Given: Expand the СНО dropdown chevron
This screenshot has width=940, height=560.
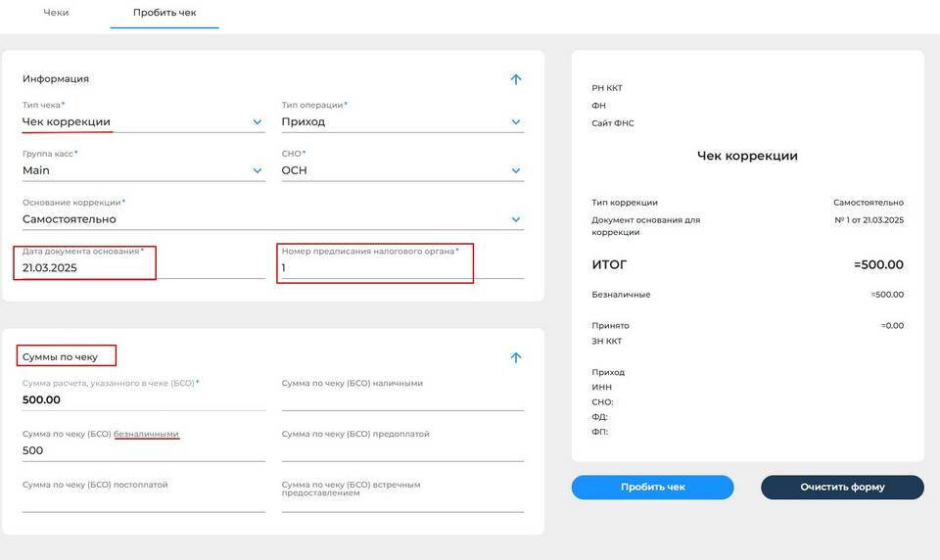Looking at the screenshot, I should 516,171.
